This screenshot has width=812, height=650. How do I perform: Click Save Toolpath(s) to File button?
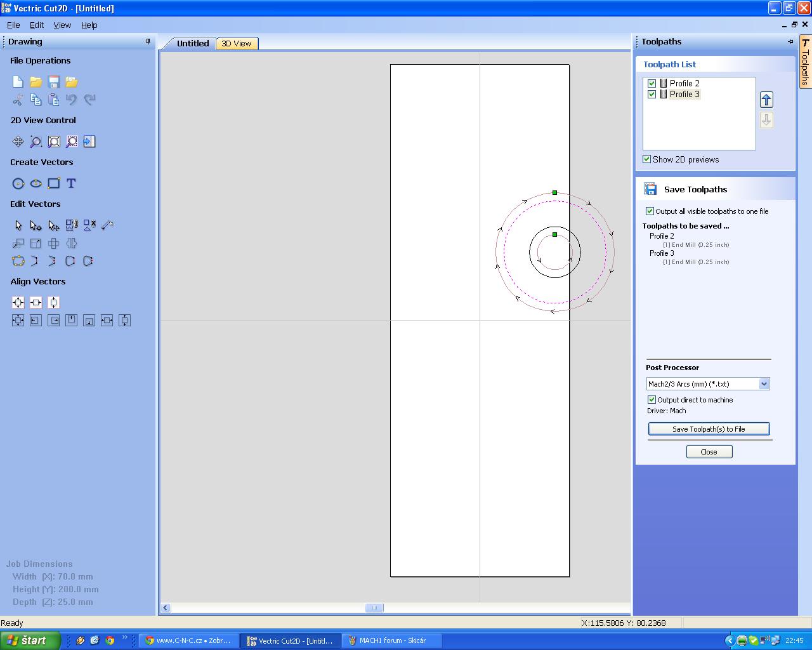click(x=709, y=429)
